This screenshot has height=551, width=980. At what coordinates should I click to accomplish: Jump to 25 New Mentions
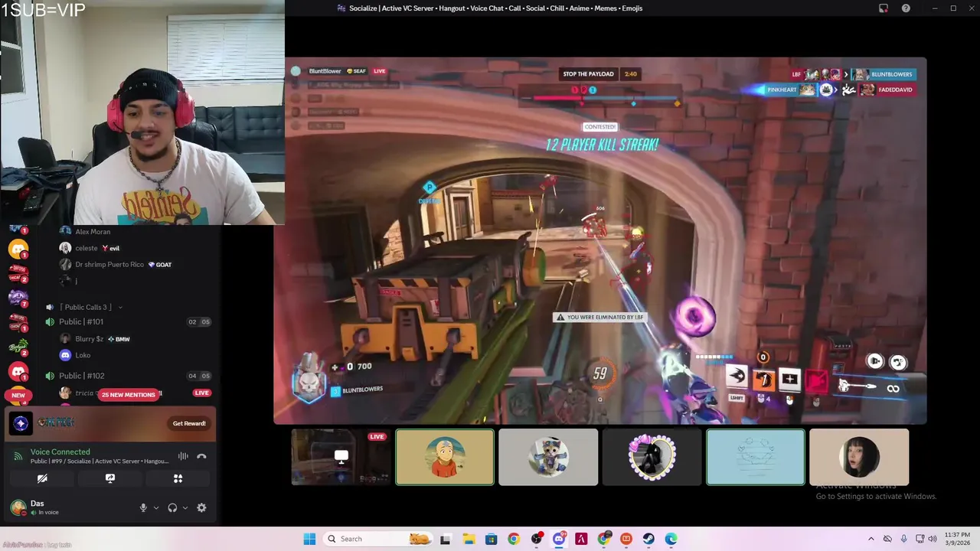click(x=129, y=394)
